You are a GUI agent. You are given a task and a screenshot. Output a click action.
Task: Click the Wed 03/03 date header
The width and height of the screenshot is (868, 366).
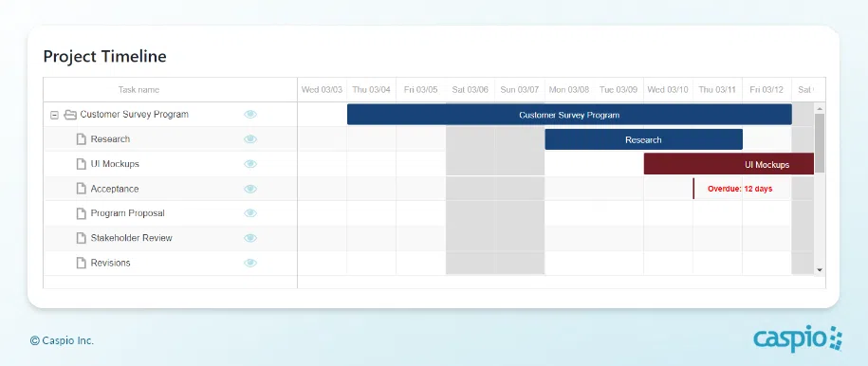coord(323,90)
